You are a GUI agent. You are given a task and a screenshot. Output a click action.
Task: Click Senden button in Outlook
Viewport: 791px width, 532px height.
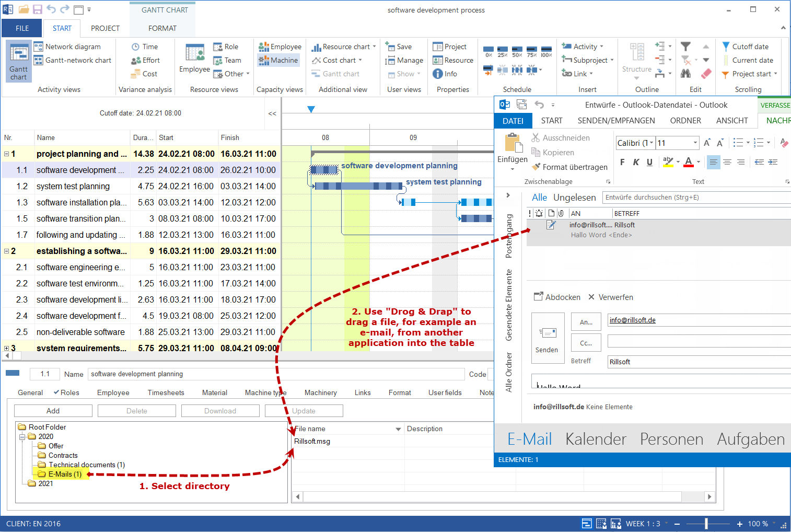coord(548,338)
